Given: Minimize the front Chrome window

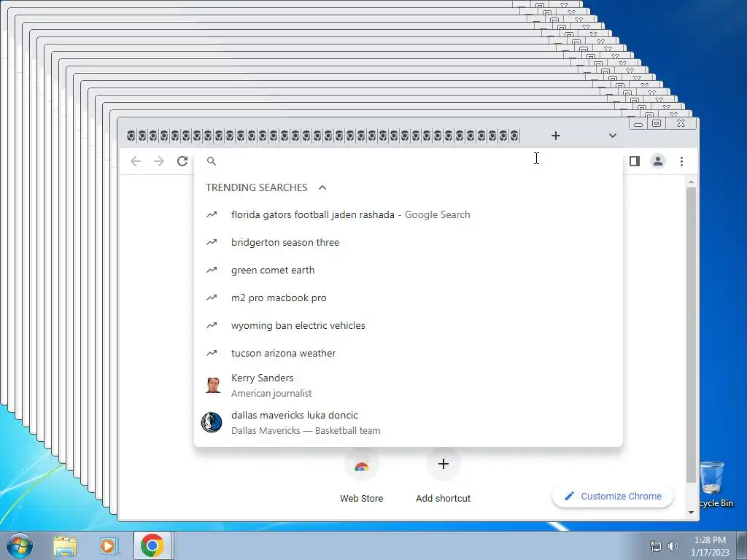Looking at the screenshot, I should coord(638,124).
